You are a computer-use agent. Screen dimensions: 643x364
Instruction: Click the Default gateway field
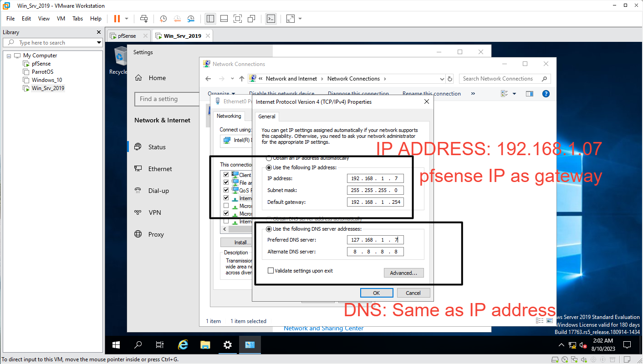(375, 202)
